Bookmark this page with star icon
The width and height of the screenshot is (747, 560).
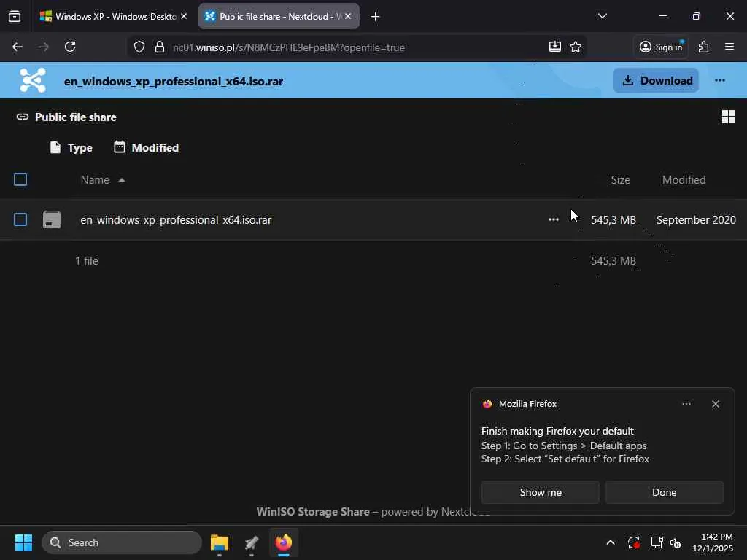click(x=576, y=47)
